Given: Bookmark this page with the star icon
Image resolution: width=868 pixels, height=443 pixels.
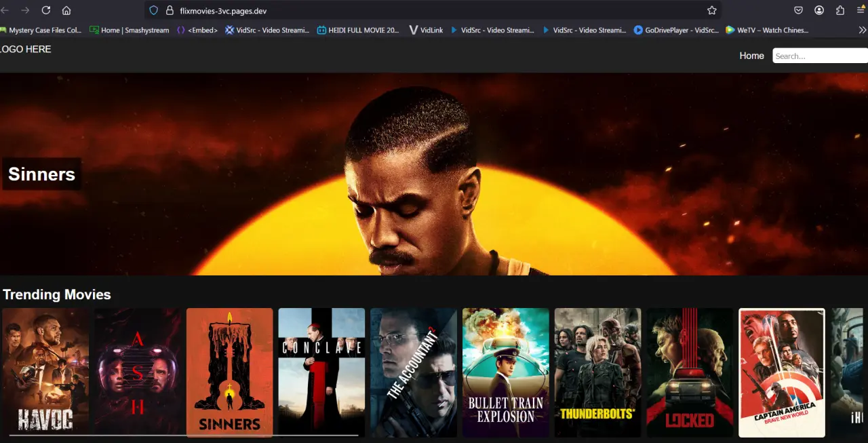Looking at the screenshot, I should (x=712, y=10).
